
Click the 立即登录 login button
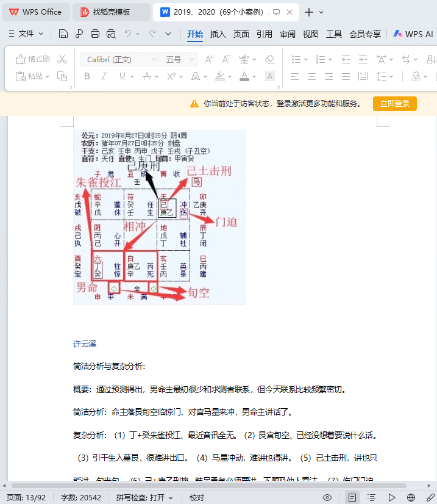point(395,104)
